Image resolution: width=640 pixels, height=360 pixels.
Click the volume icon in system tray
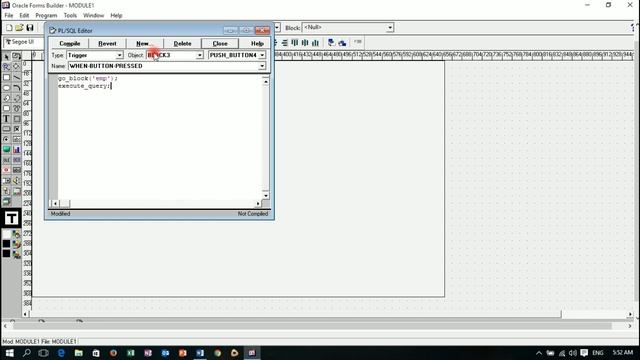coord(573,353)
